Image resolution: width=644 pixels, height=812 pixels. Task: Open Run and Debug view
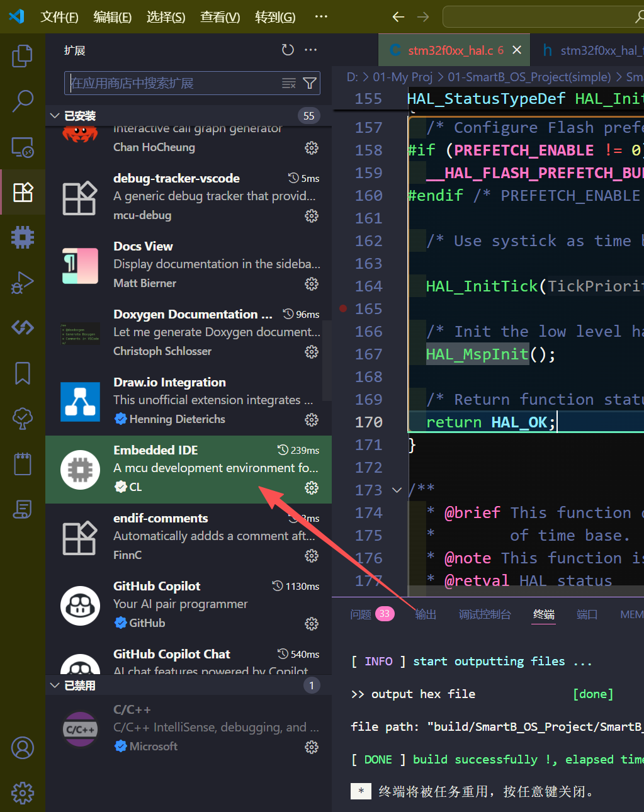[x=23, y=283]
